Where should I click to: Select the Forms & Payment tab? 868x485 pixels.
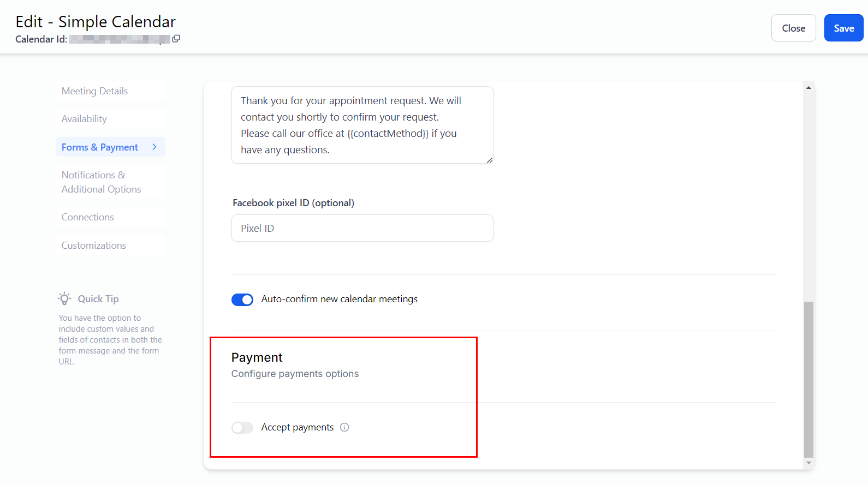point(100,147)
